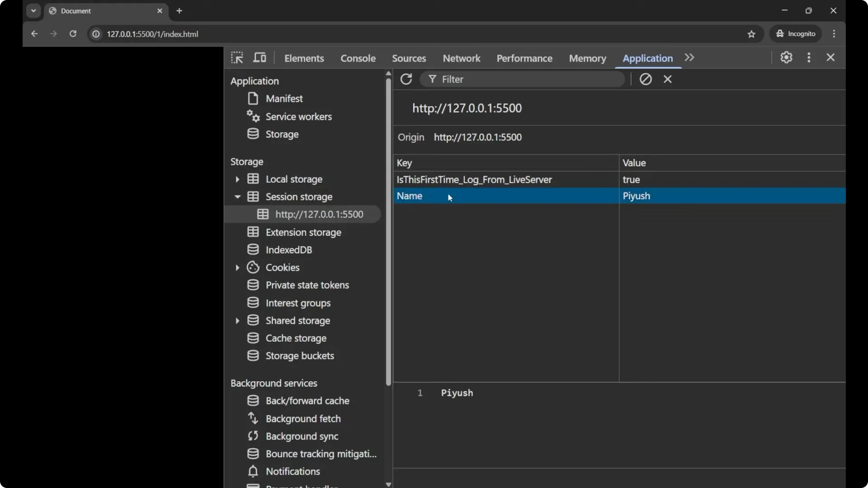Switch to the Network panel

(x=461, y=58)
